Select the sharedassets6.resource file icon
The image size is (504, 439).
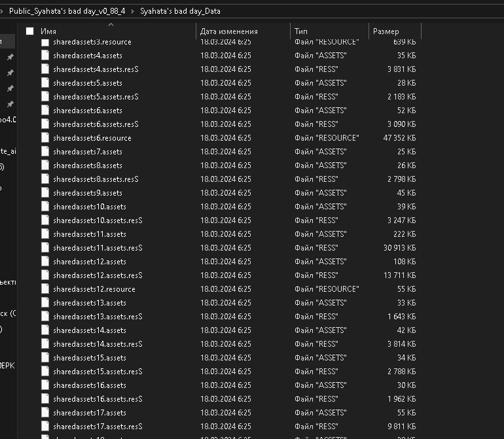pos(45,138)
